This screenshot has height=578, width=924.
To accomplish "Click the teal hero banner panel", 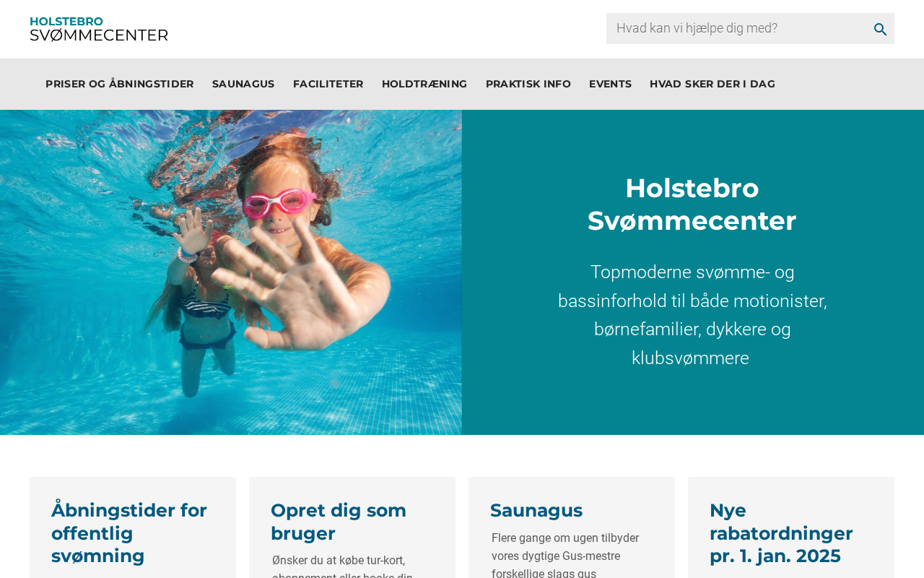I will click(693, 272).
